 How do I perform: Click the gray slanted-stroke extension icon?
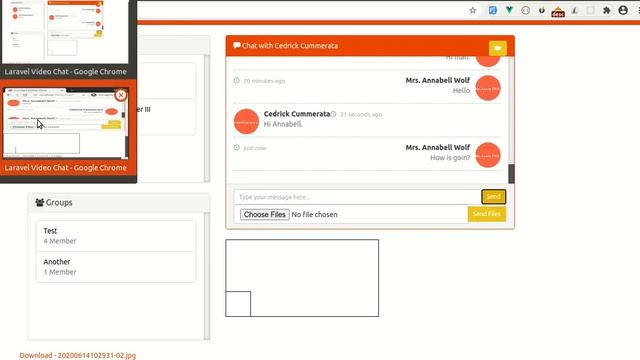[x=574, y=11]
